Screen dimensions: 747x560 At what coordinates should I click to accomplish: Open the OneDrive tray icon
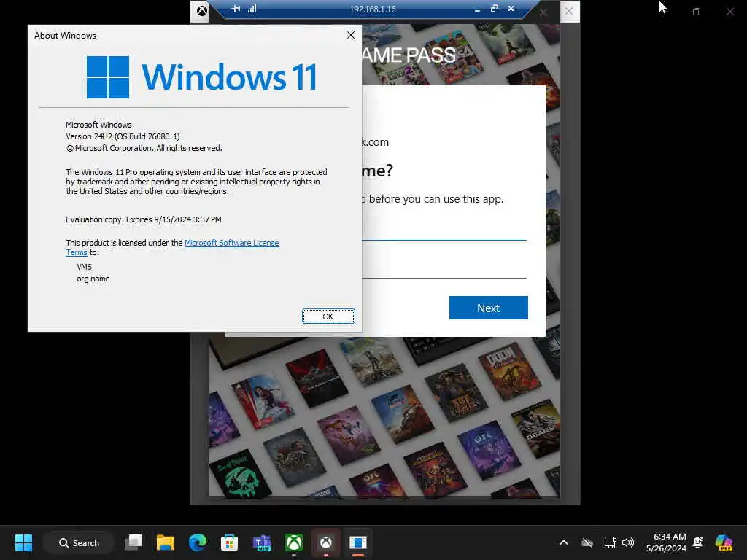587,542
